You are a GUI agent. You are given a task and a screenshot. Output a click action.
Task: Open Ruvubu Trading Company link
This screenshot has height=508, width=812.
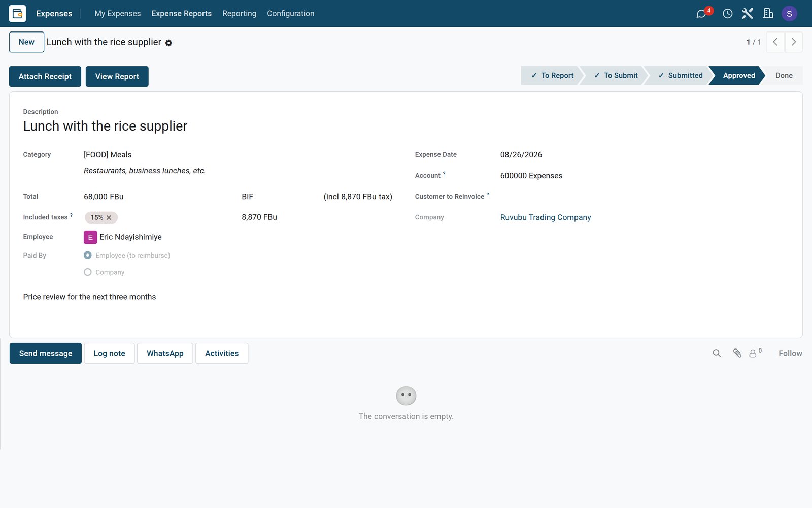coord(546,217)
